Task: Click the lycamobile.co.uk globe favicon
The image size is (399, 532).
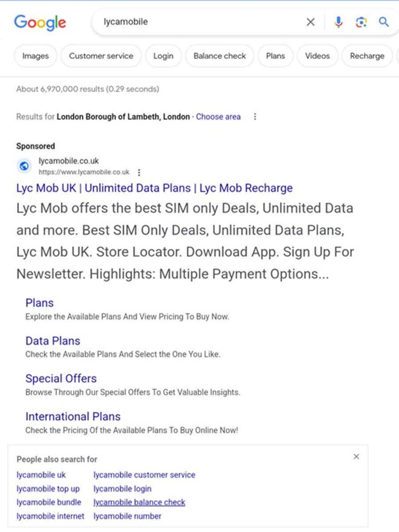Action: (x=24, y=166)
